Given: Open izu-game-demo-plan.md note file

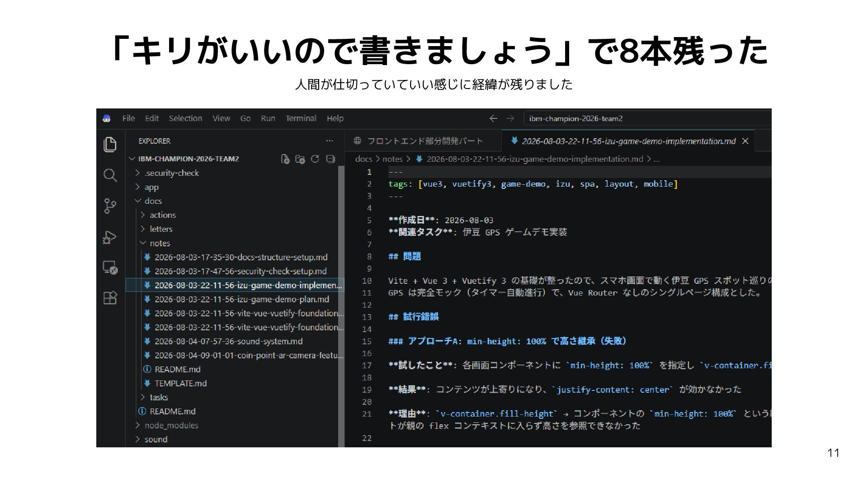Looking at the screenshot, I should pyautogui.click(x=242, y=299).
